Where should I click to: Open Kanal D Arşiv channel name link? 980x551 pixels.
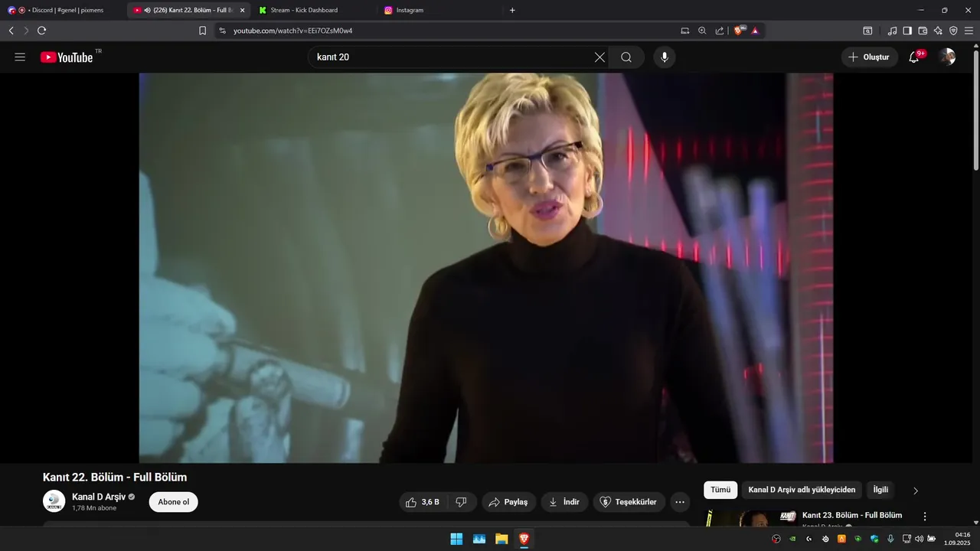click(99, 497)
